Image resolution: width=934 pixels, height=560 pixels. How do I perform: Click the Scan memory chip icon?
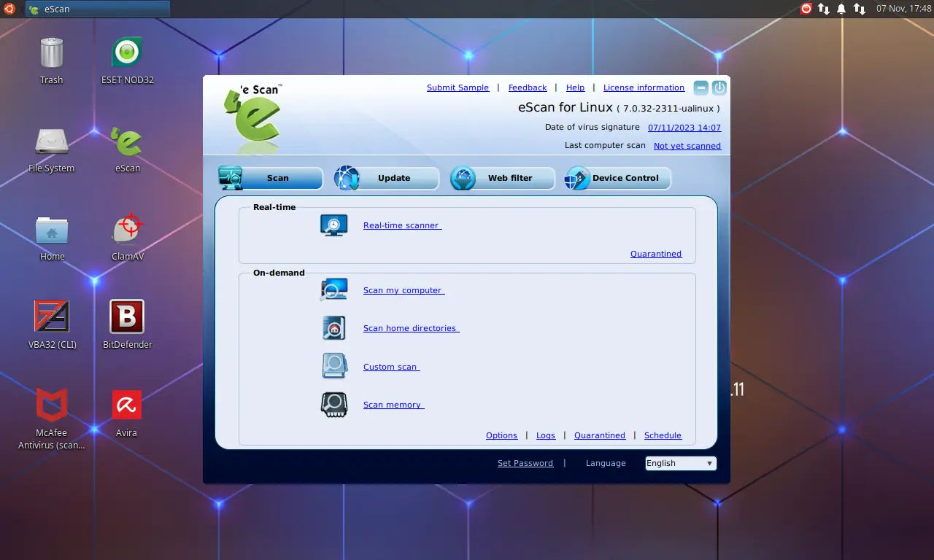point(333,404)
